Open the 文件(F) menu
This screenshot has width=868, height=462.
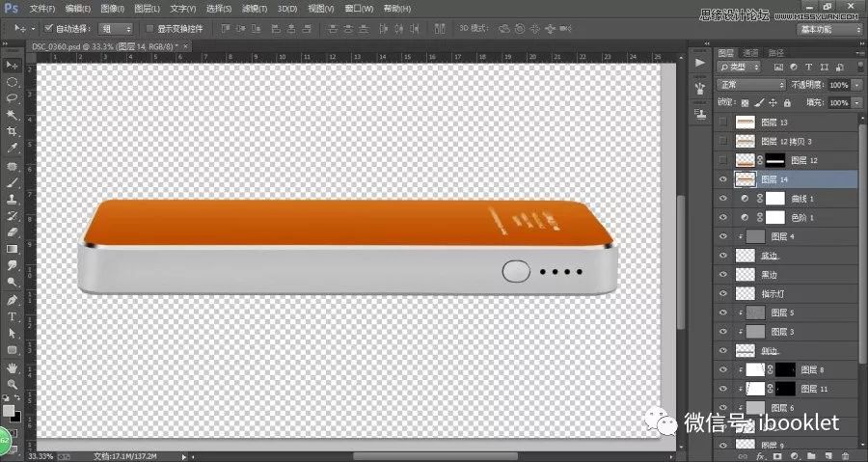[x=42, y=9]
